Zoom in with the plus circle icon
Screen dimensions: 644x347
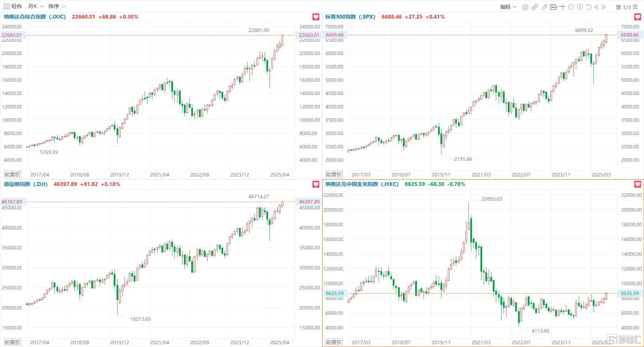[580, 7]
